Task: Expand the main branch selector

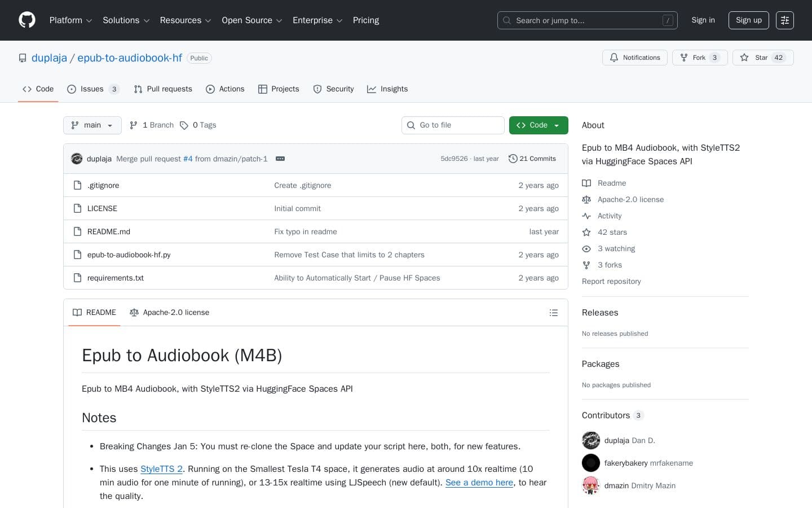Action: pyautogui.click(x=92, y=125)
